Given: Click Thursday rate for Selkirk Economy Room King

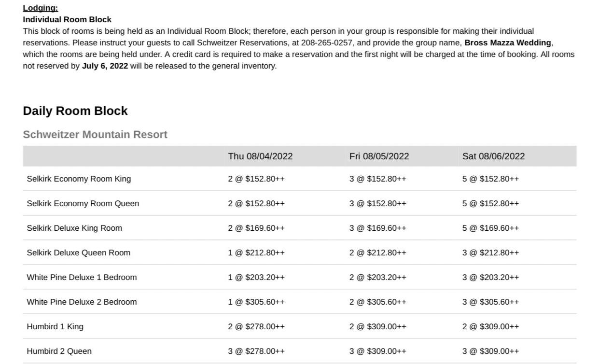Looking at the screenshot, I should click(256, 179).
